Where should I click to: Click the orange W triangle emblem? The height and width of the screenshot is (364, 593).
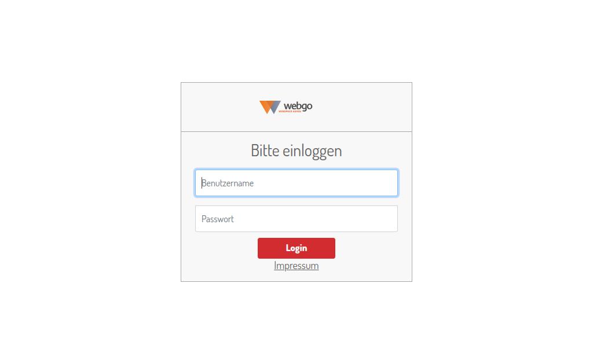coord(267,107)
